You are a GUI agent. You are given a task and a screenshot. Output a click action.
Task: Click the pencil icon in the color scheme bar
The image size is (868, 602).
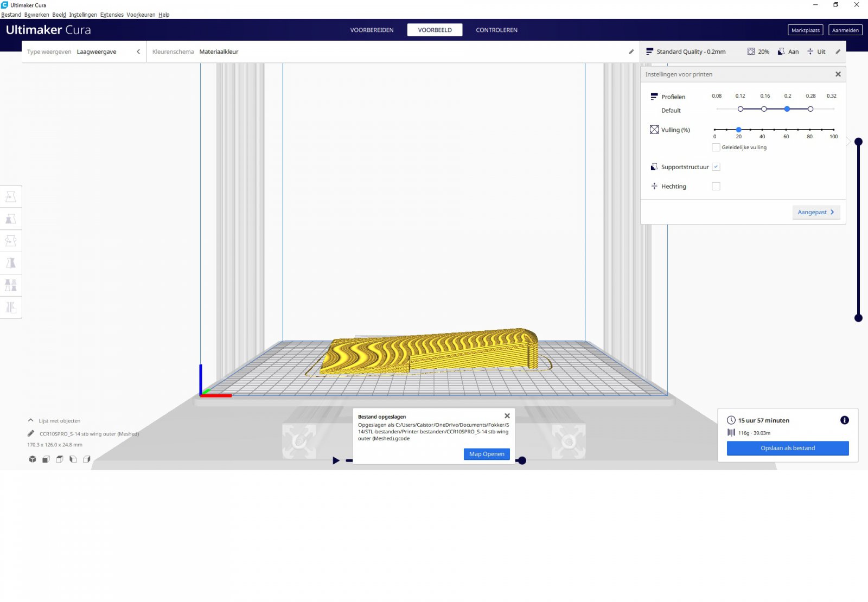point(631,52)
